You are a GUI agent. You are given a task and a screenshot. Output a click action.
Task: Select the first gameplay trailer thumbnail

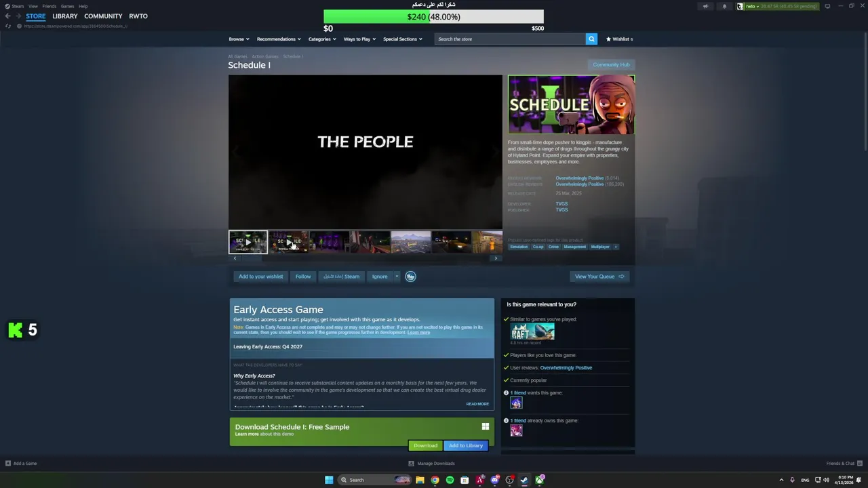click(x=248, y=242)
